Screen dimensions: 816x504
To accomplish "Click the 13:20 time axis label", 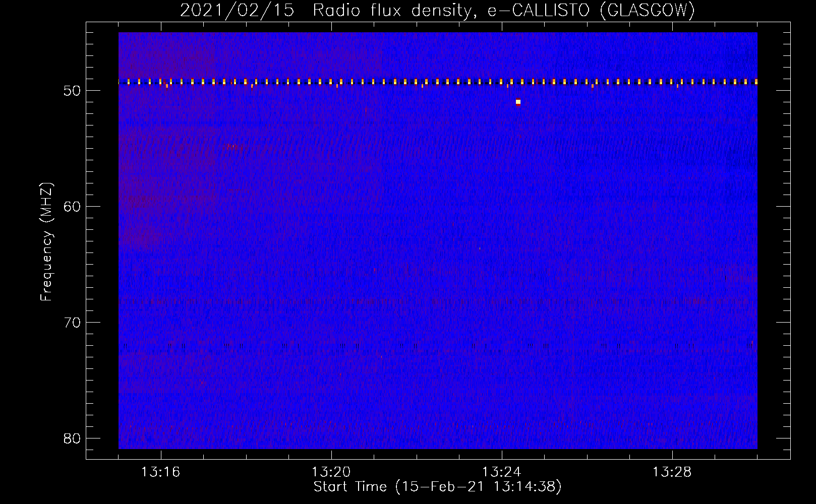I will coord(331,472).
